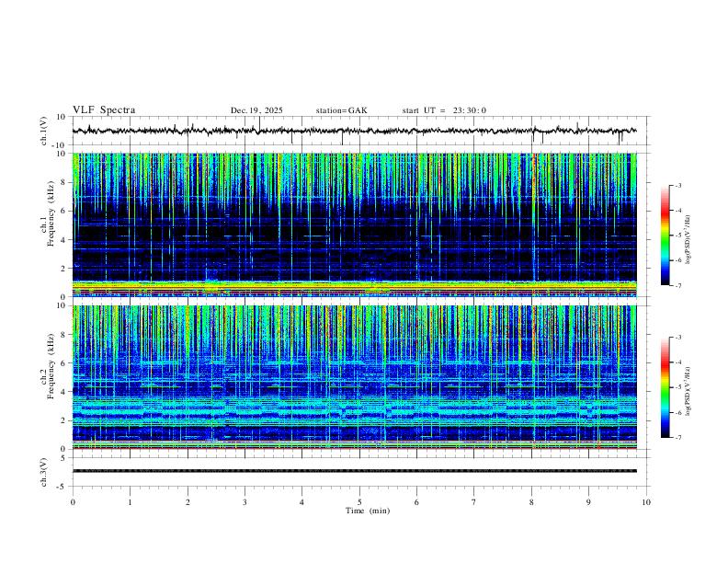Click the ch.1 voltage waveform trace
This screenshot has width=728, height=563.
point(355,131)
